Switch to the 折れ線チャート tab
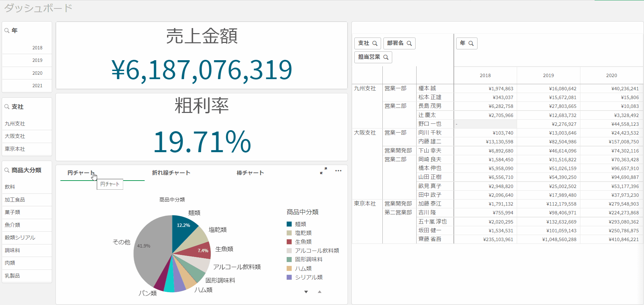This screenshot has height=305, width=644. [x=171, y=173]
